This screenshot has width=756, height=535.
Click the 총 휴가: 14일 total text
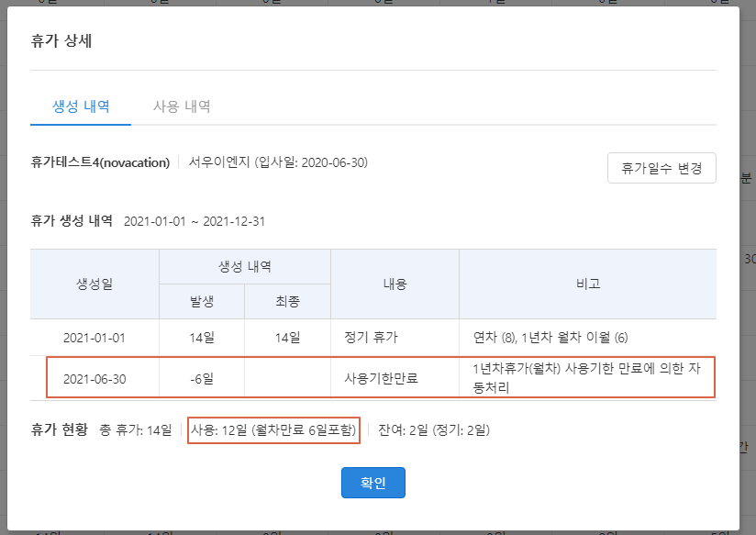pos(134,429)
